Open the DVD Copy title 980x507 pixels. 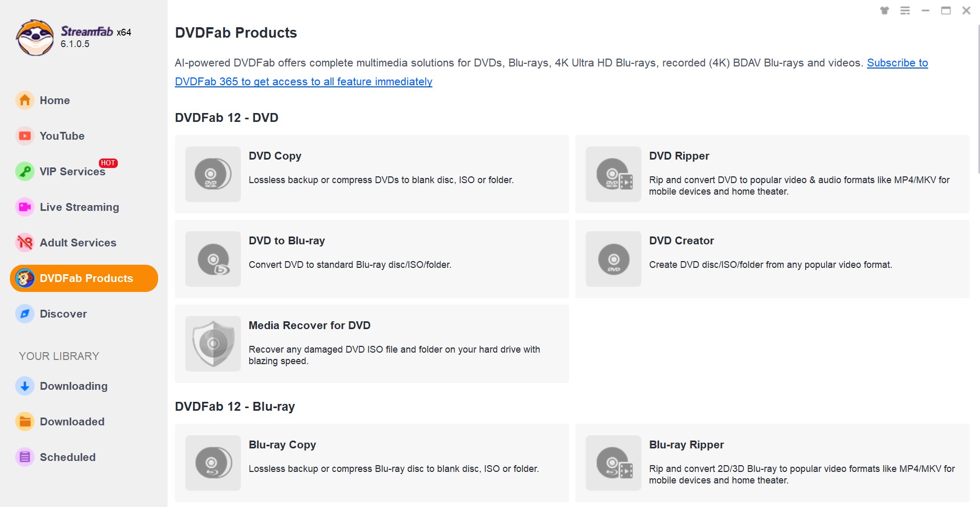(275, 156)
